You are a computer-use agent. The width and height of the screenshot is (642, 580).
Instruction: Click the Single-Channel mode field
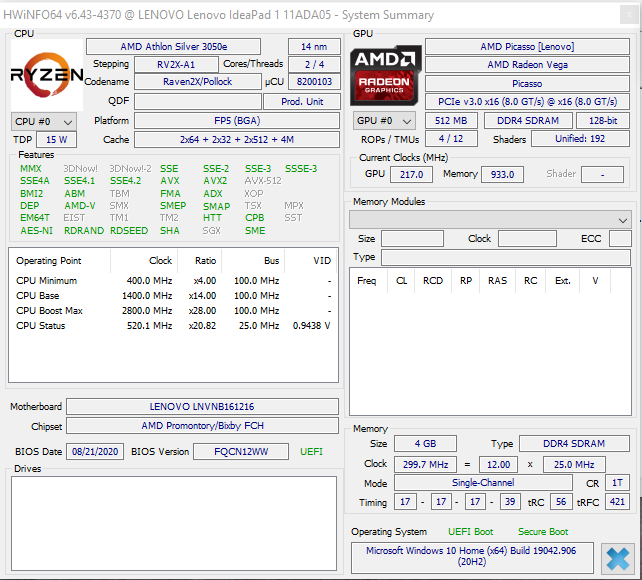(483, 483)
